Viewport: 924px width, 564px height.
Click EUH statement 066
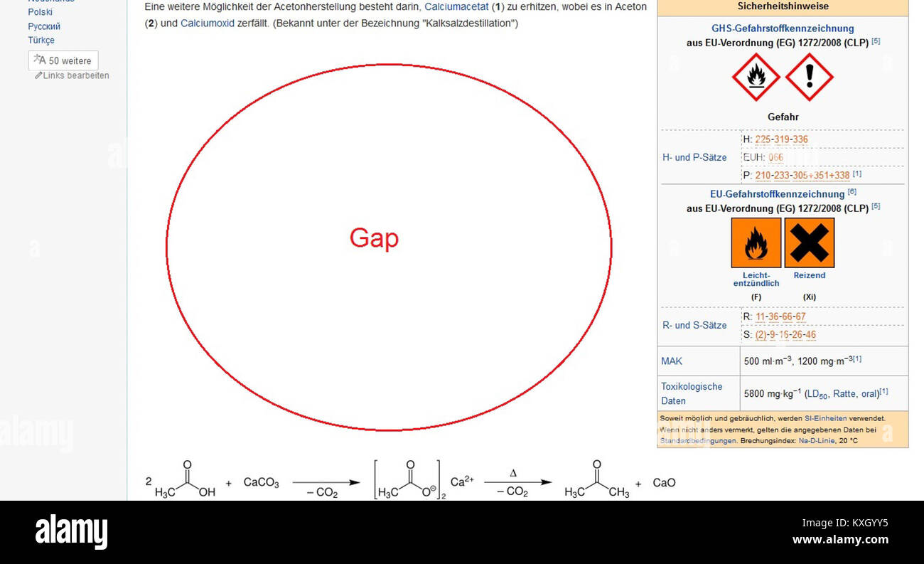coord(776,157)
